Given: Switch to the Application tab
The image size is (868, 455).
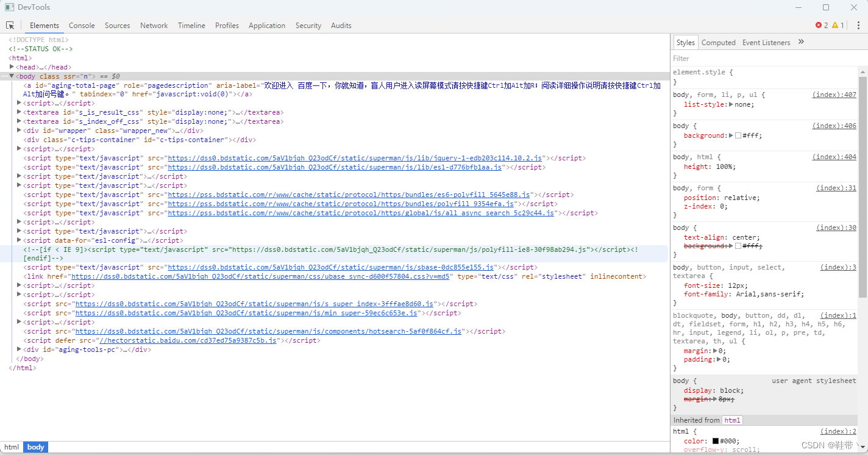Looking at the screenshot, I should tap(267, 26).
